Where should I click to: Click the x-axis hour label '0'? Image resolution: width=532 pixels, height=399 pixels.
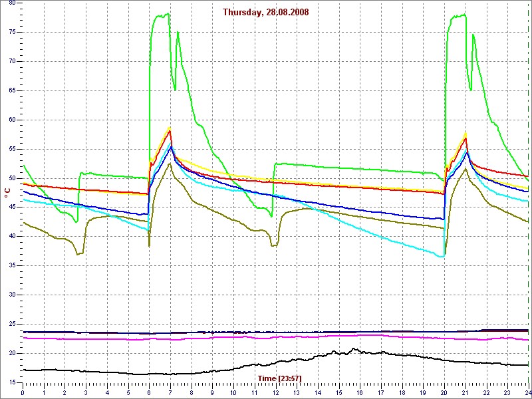23,392
